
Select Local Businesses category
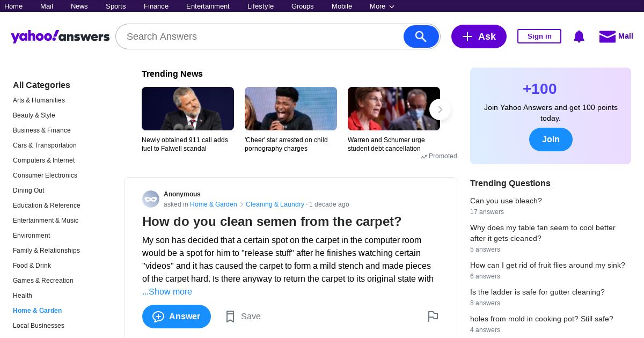(x=39, y=326)
